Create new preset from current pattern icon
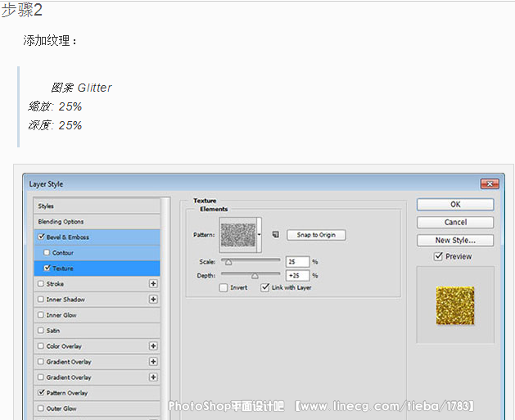Viewport: 515px width, 420px height. tap(276, 234)
